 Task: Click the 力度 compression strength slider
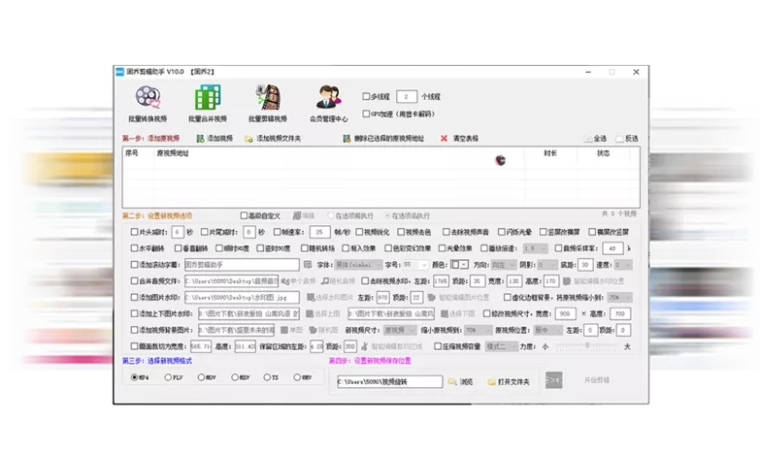[587, 346]
